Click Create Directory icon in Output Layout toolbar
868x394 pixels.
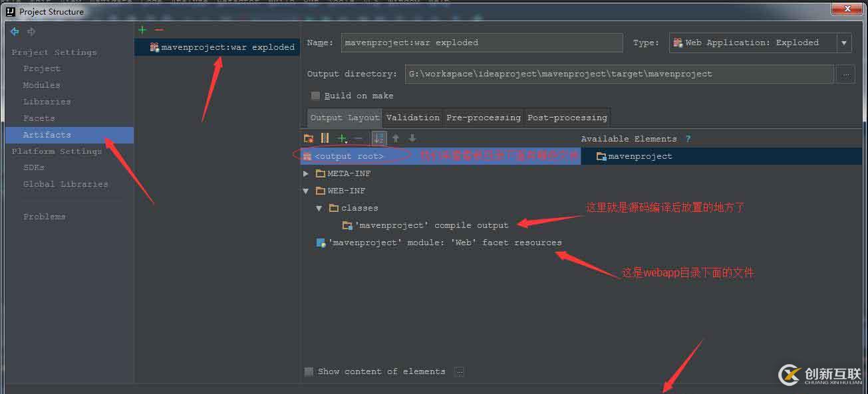pyautogui.click(x=309, y=138)
